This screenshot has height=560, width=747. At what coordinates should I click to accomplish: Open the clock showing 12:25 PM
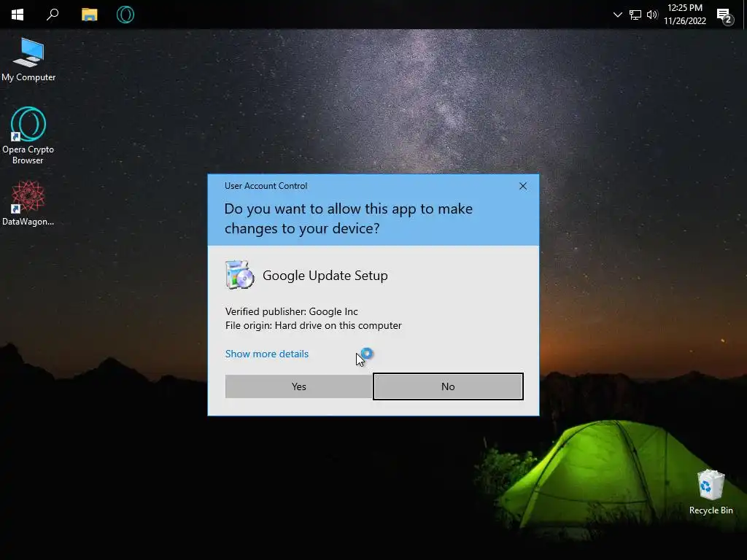(684, 15)
